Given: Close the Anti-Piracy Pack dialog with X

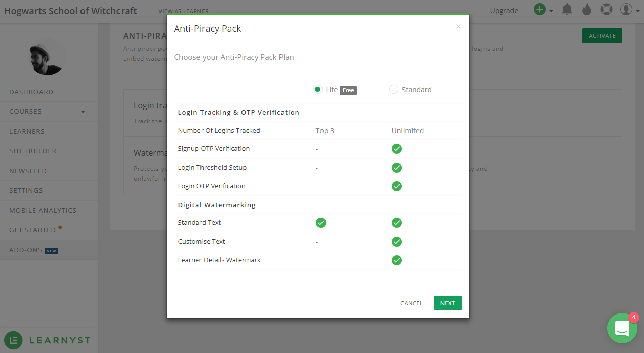Looking at the screenshot, I should (458, 27).
